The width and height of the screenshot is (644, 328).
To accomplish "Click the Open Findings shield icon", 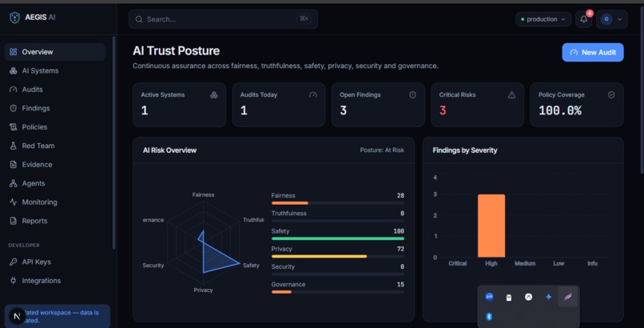I will coord(412,95).
